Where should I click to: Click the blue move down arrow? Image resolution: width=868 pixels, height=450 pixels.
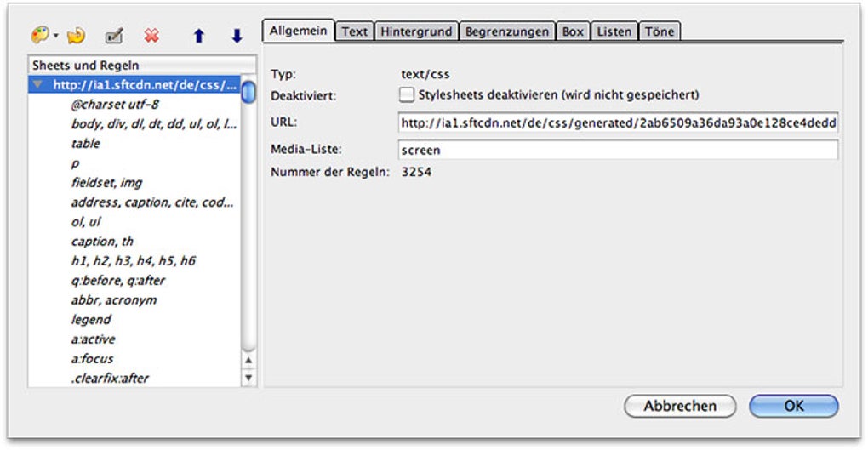pos(237,36)
